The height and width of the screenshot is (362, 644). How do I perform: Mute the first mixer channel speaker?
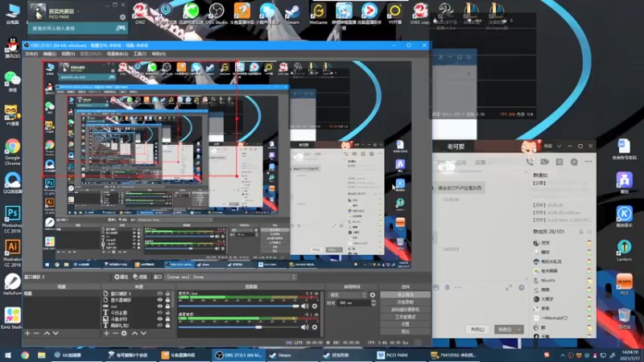(304, 306)
